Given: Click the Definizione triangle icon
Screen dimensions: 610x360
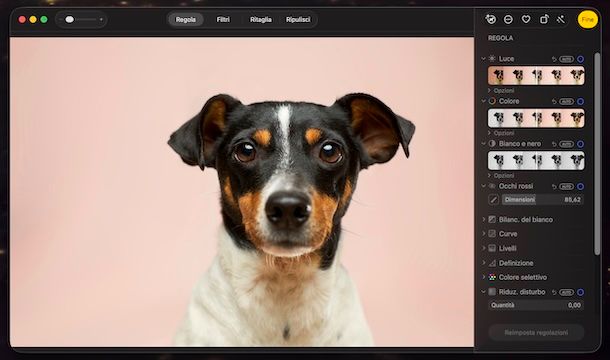Looking at the screenshot, I should [x=492, y=263].
